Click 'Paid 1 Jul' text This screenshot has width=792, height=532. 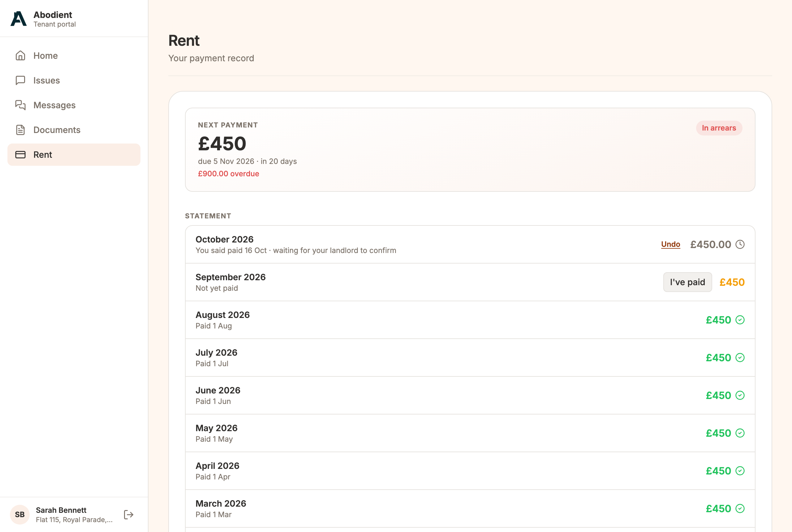click(x=212, y=363)
